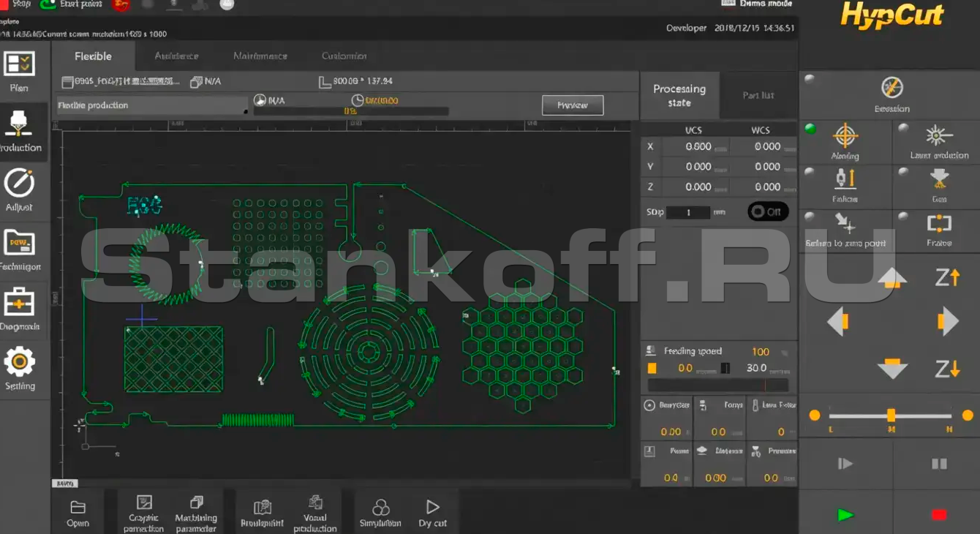Click the Frame icon
The width and height of the screenshot is (980, 534).
(x=938, y=229)
